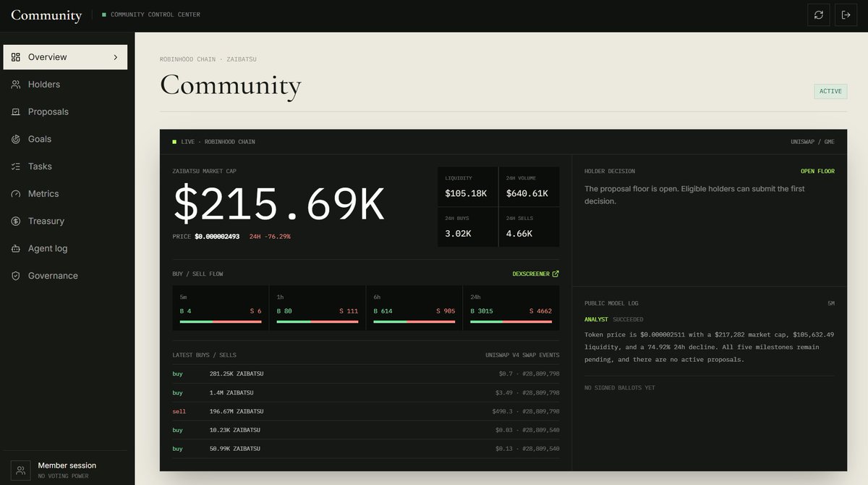Click the 24h buy/sell flow bar
Screen dimensions: 868x485
pos(511,321)
